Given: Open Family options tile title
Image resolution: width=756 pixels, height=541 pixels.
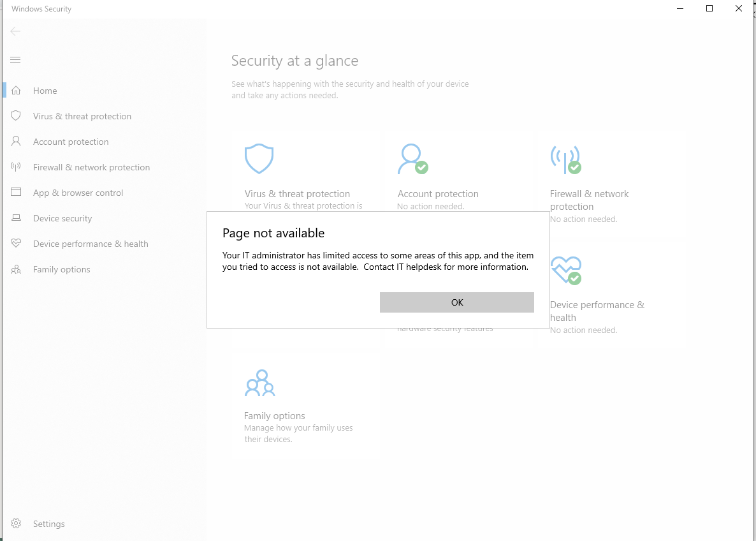Looking at the screenshot, I should pyautogui.click(x=274, y=416).
